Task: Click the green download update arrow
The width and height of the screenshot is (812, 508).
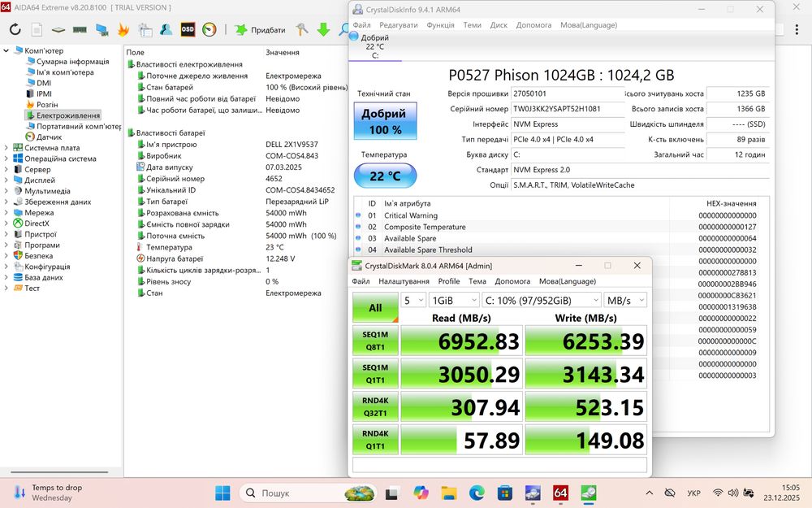Action: (x=324, y=29)
